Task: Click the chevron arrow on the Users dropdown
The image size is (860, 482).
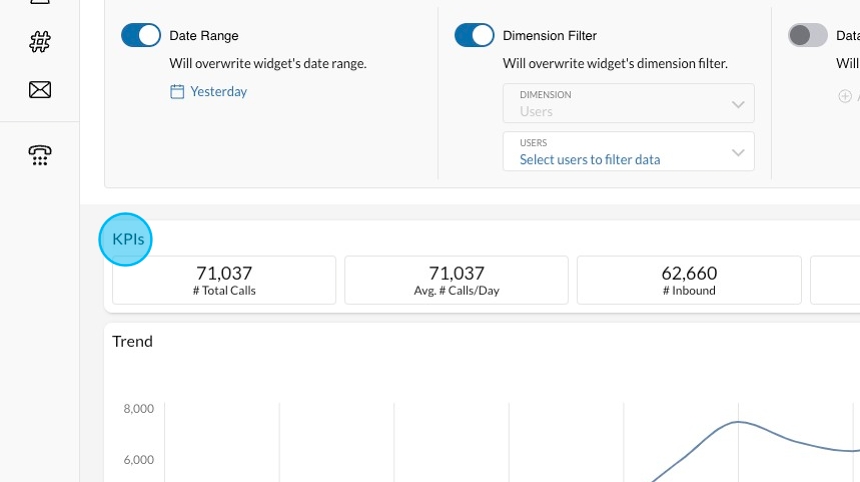Action: point(738,153)
